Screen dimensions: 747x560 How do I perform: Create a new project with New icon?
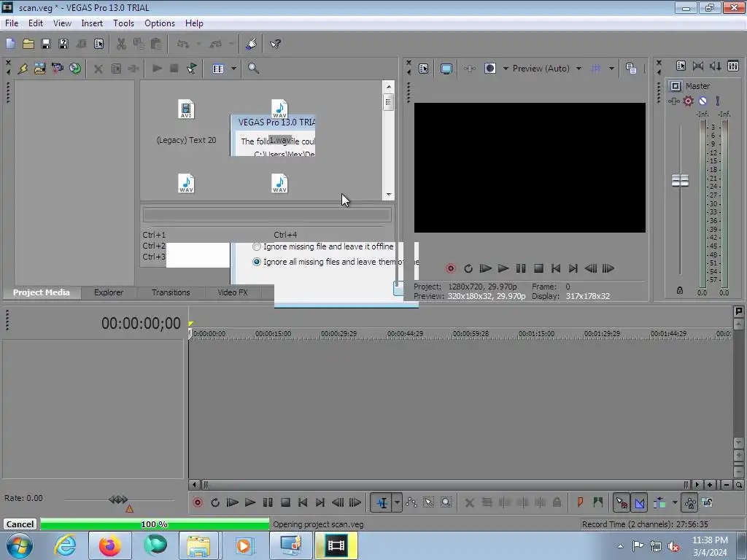[x=10, y=44]
